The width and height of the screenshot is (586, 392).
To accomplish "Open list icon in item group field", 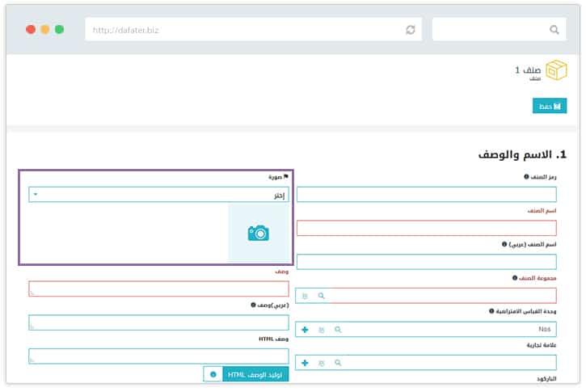I will click(305, 296).
